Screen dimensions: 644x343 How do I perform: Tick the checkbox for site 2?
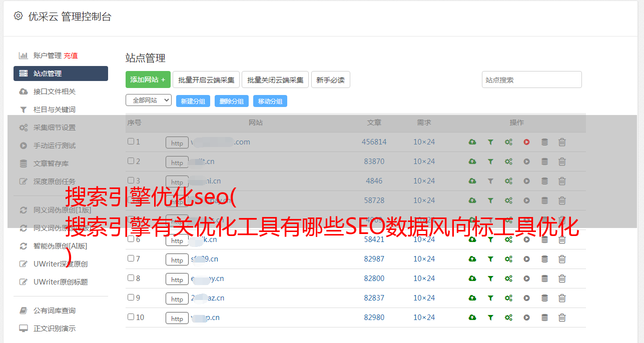pyautogui.click(x=131, y=161)
